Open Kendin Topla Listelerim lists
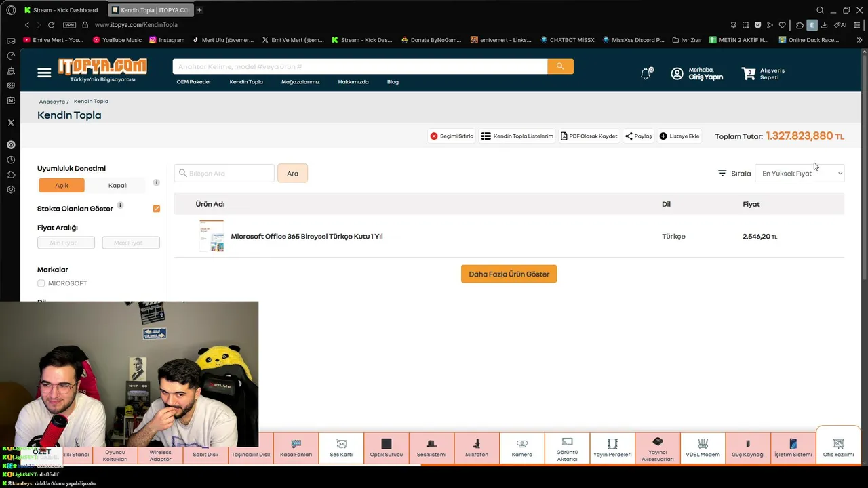This screenshot has width=868, height=488. pos(517,136)
